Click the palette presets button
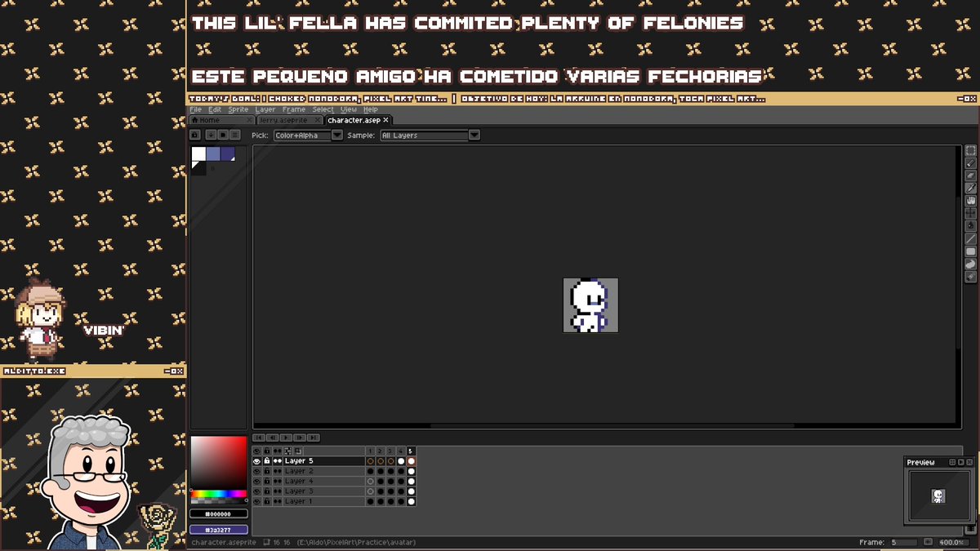 click(x=222, y=135)
